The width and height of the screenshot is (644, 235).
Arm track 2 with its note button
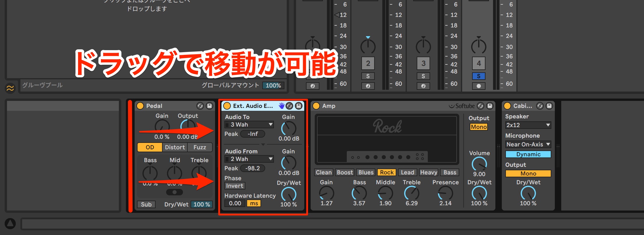[368, 86]
